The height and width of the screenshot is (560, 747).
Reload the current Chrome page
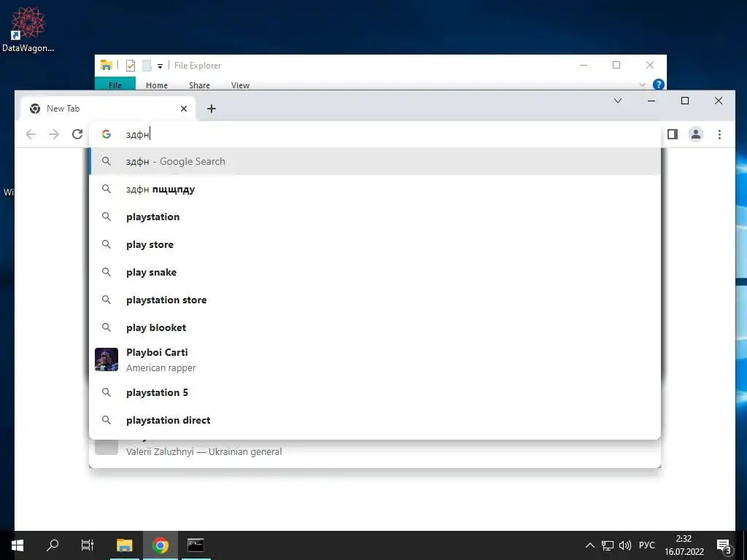pos(77,134)
